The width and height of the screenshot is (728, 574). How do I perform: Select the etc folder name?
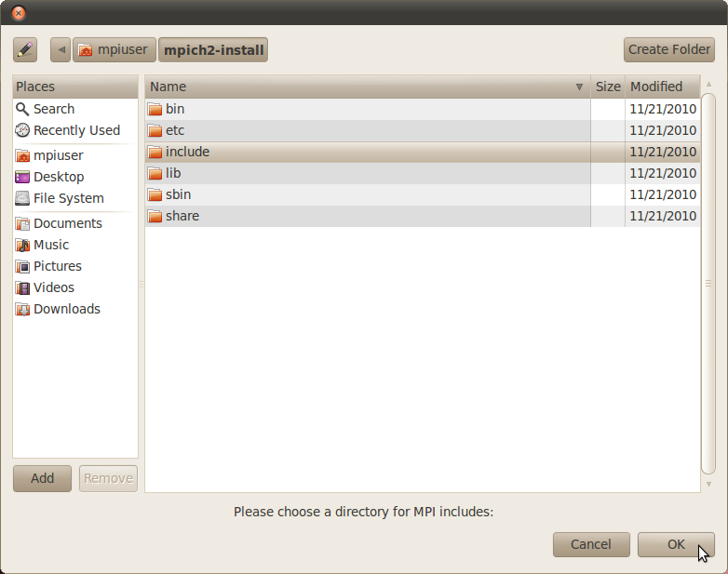coord(175,130)
